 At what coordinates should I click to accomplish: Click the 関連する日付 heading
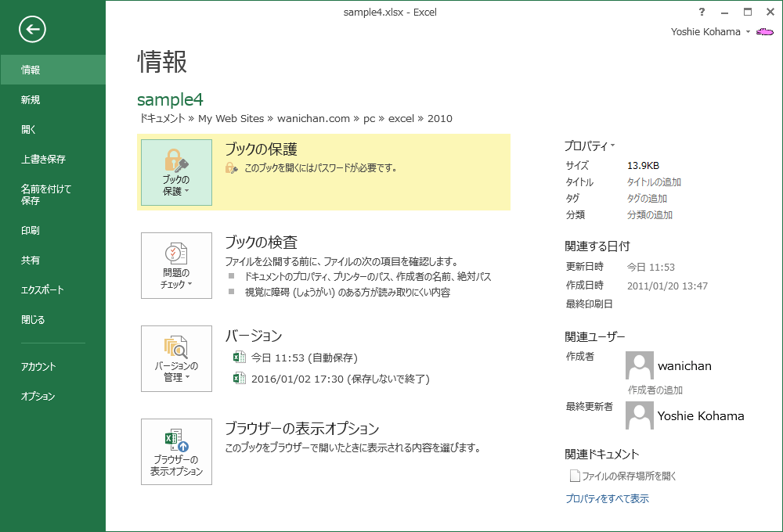coord(597,246)
